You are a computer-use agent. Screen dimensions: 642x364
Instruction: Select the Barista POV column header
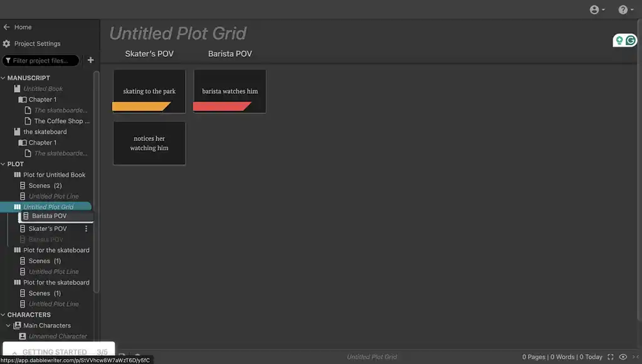tap(230, 54)
